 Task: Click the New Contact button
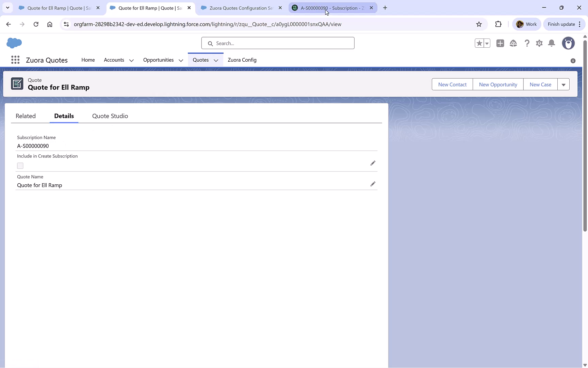[452, 84]
